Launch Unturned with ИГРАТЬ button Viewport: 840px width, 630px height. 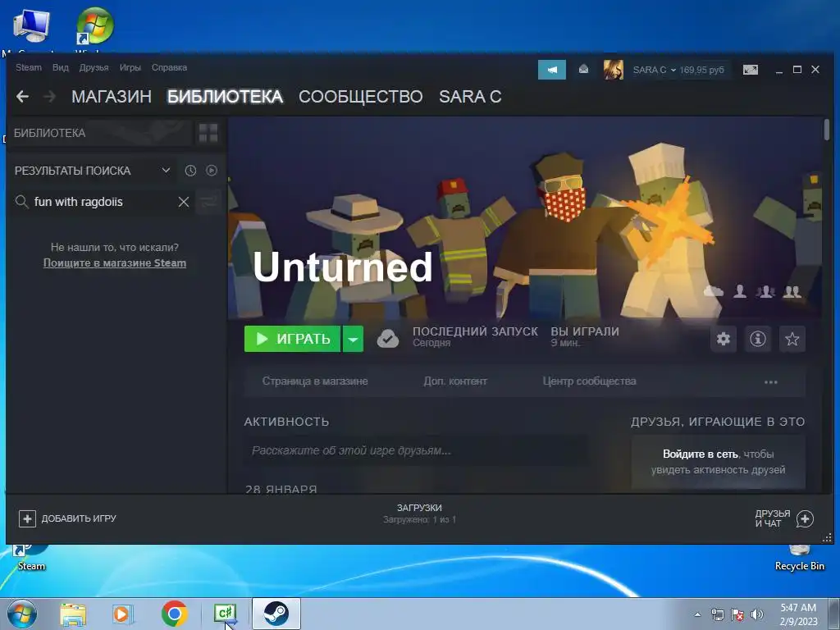point(293,339)
